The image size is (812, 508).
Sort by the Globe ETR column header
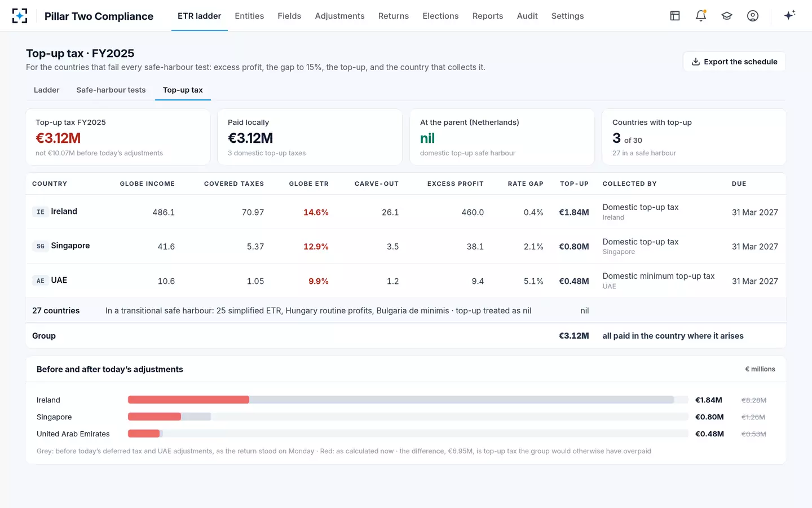point(308,184)
